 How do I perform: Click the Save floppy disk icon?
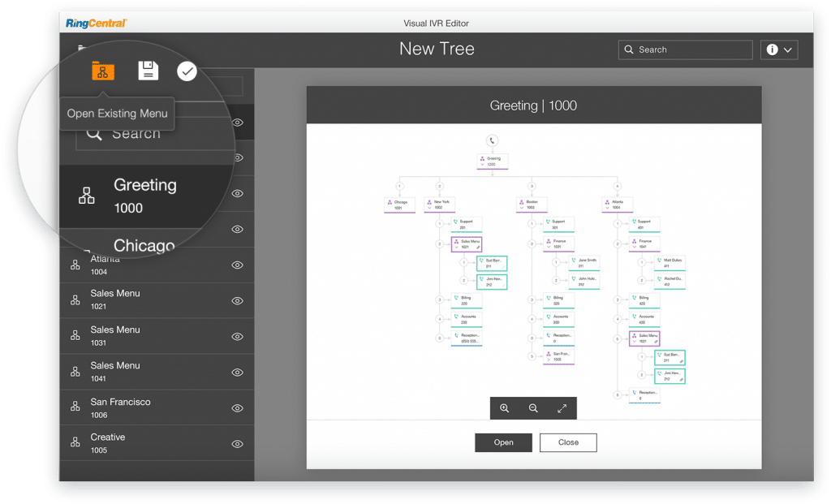(x=148, y=71)
